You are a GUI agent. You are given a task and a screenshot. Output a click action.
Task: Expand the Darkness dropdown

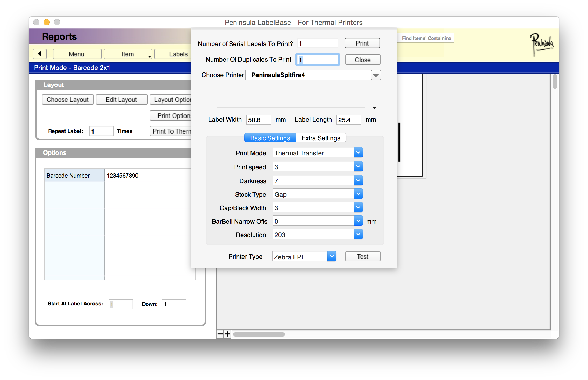(358, 181)
